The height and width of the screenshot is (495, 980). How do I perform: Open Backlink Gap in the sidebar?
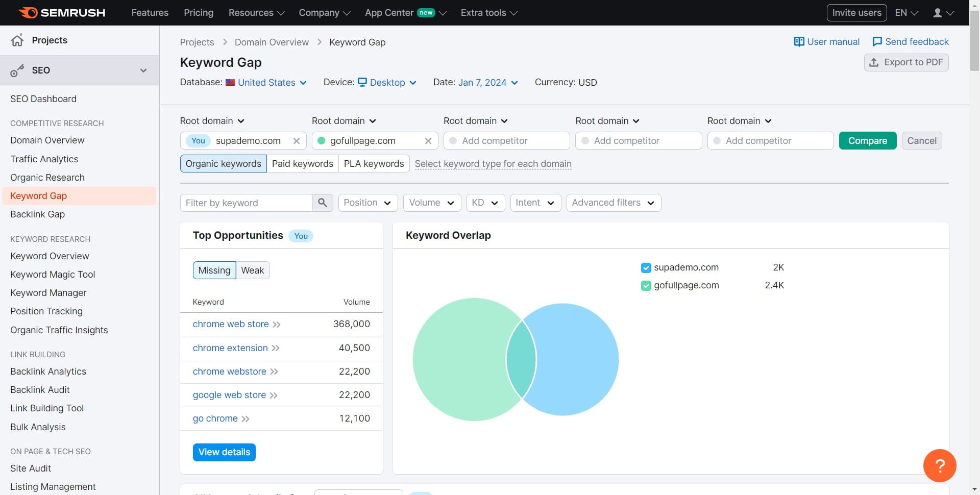point(37,214)
